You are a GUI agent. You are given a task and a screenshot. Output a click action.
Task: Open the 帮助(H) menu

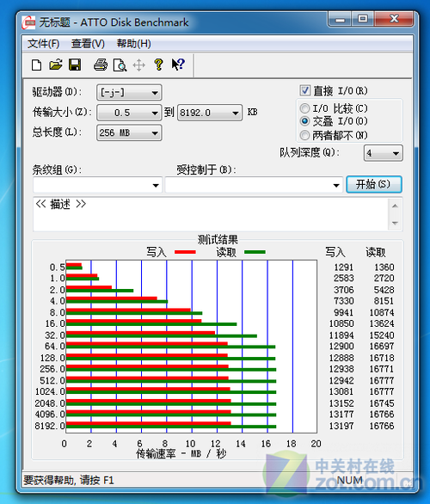[x=133, y=44]
